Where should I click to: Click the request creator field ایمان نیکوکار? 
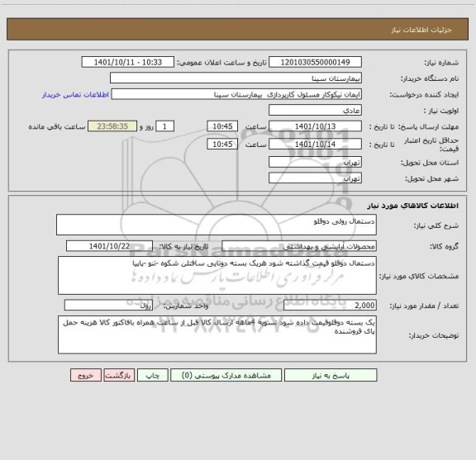[x=236, y=94]
